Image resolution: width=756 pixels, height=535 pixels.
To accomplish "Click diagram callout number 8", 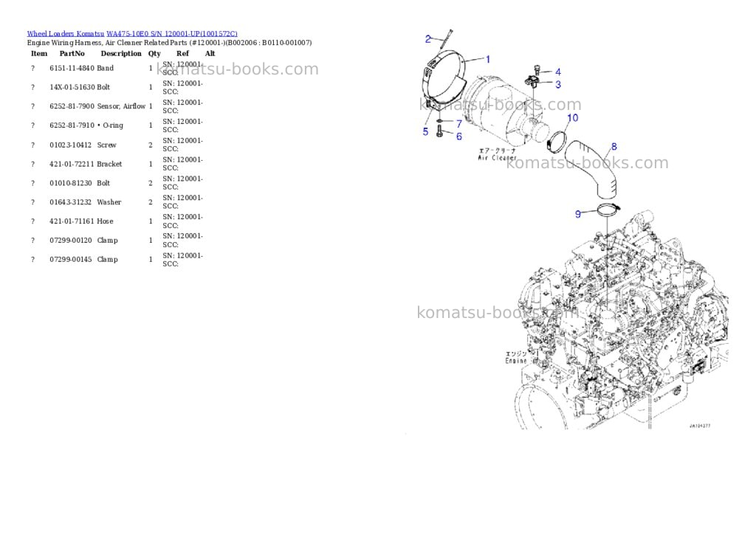I will point(614,146).
